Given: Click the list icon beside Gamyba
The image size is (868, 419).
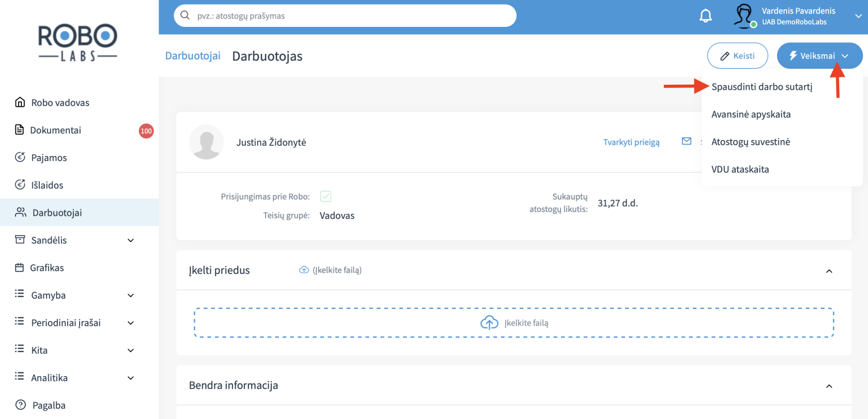Looking at the screenshot, I should (20, 293).
